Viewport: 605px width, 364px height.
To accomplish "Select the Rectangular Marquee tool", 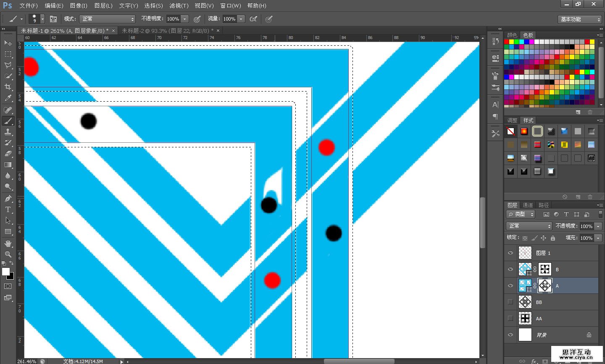I will pos(8,54).
